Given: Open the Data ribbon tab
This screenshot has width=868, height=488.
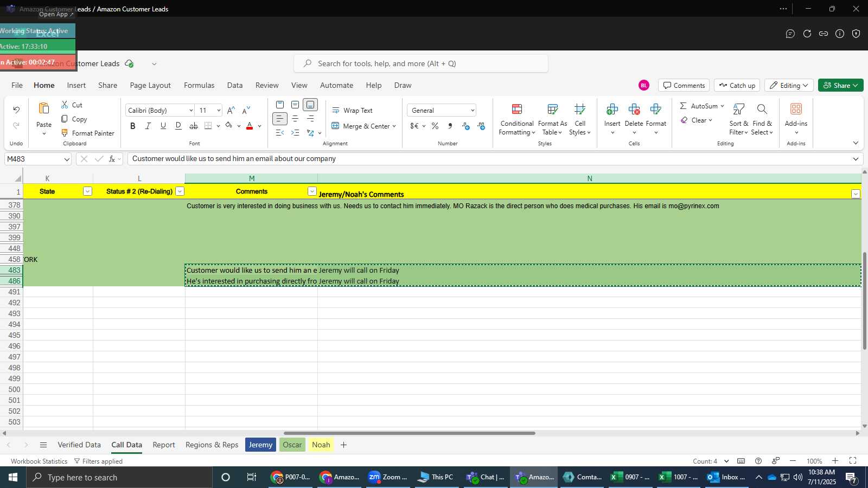Looking at the screenshot, I should pos(235,85).
